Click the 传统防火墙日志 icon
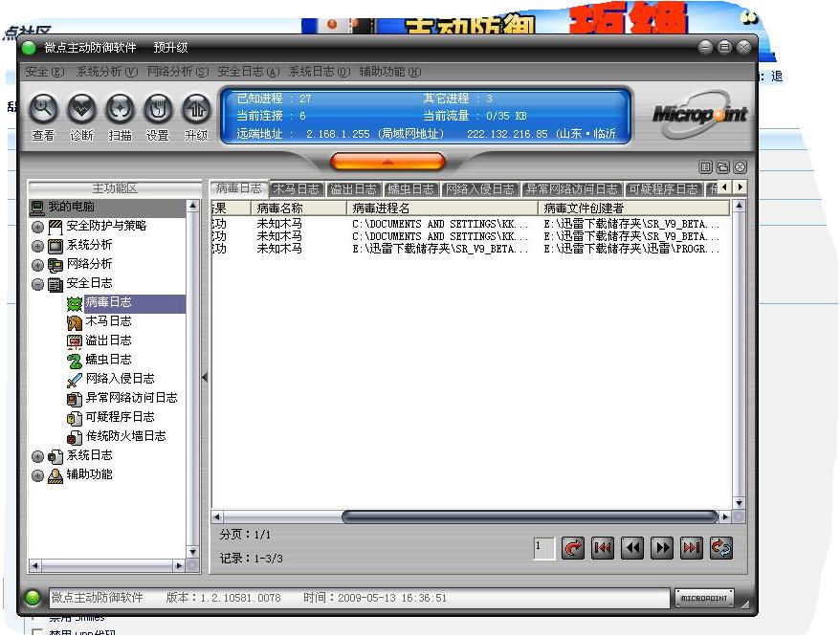The width and height of the screenshot is (840, 637). pyautogui.click(x=75, y=437)
